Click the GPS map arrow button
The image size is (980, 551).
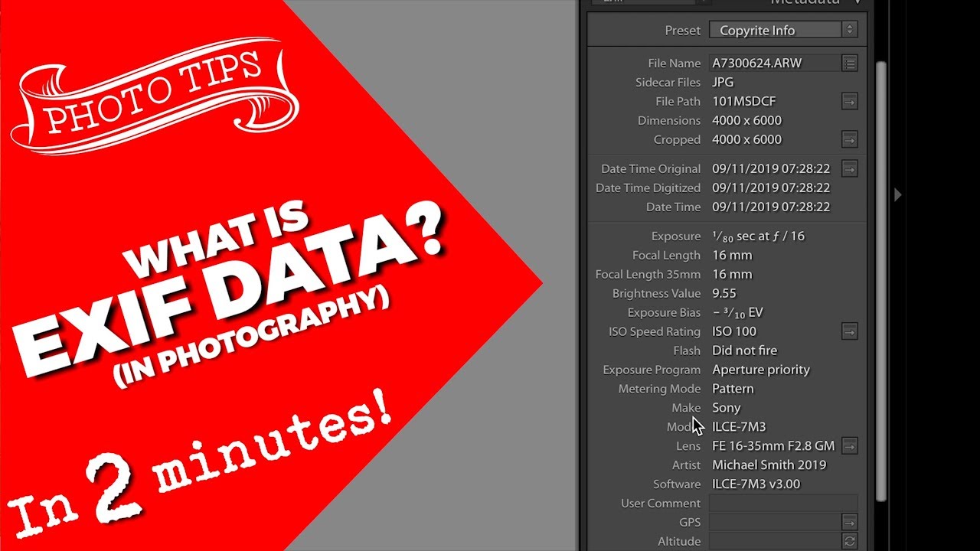coord(849,522)
